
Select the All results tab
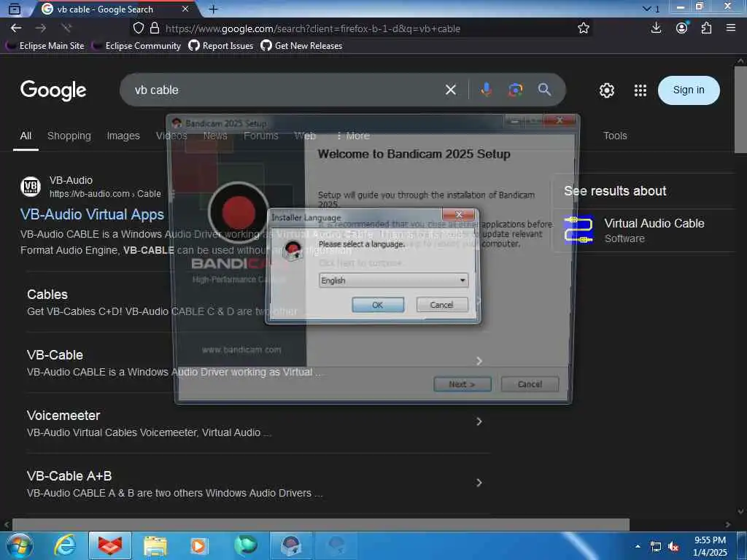pos(26,136)
